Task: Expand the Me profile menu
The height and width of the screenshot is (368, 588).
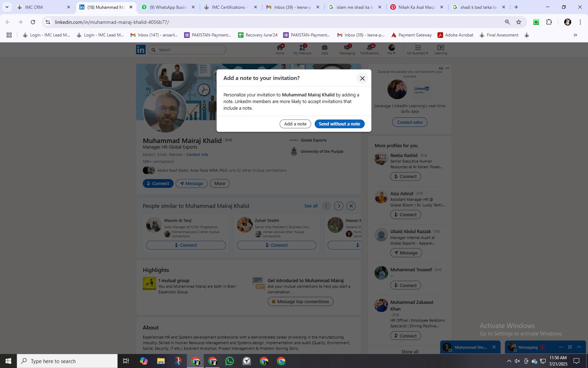Action: pos(391,49)
